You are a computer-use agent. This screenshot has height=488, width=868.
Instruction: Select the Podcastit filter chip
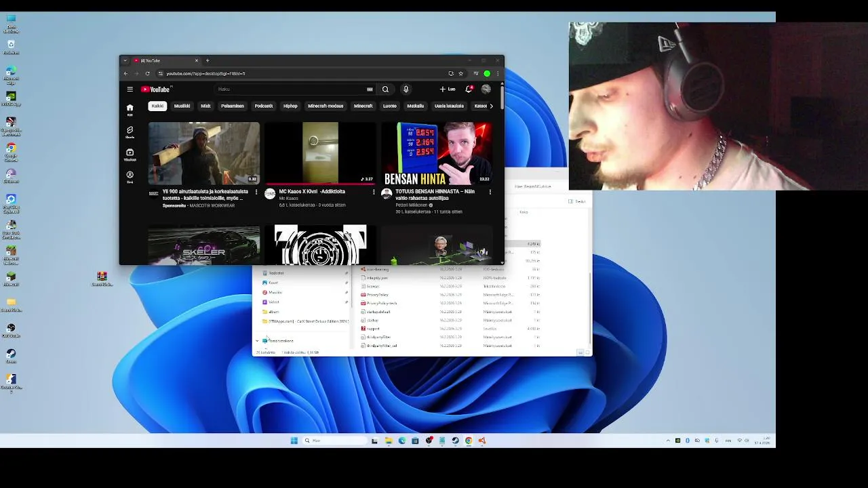click(x=264, y=106)
